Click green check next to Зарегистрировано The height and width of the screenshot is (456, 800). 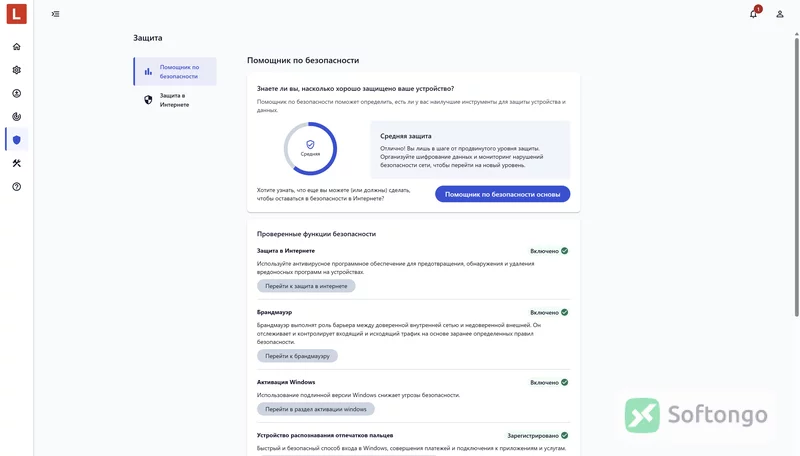564,435
